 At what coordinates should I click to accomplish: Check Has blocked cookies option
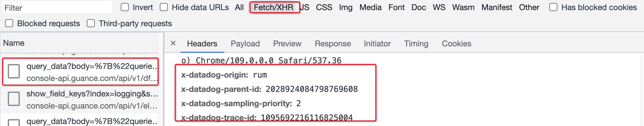click(x=553, y=7)
